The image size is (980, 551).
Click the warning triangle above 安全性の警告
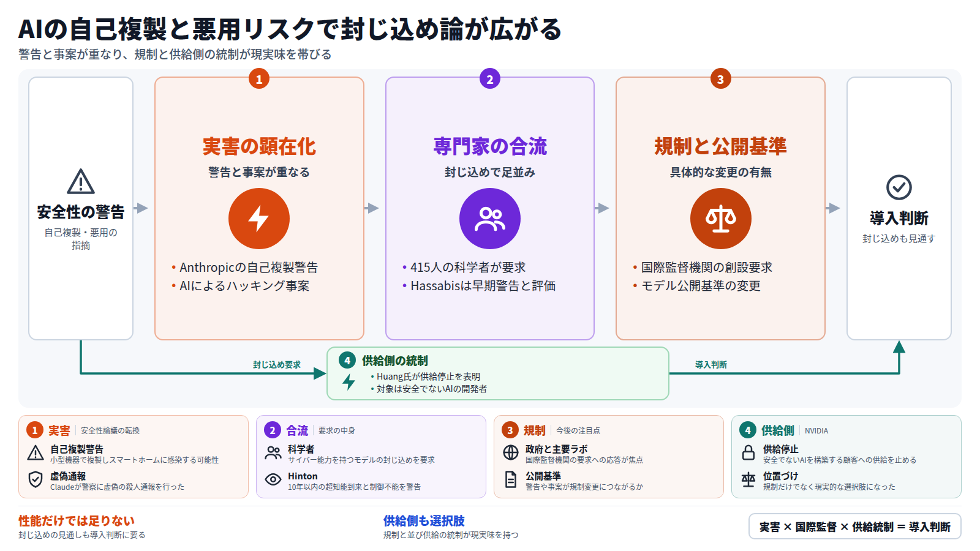pyautogui.click(x=81, y=181)
